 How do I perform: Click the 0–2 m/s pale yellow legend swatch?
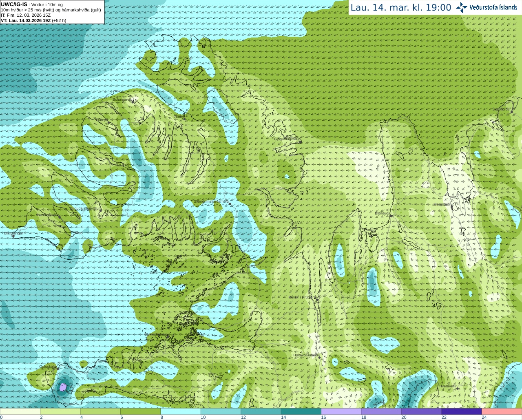pyautogui.click(x=20, y=411)
